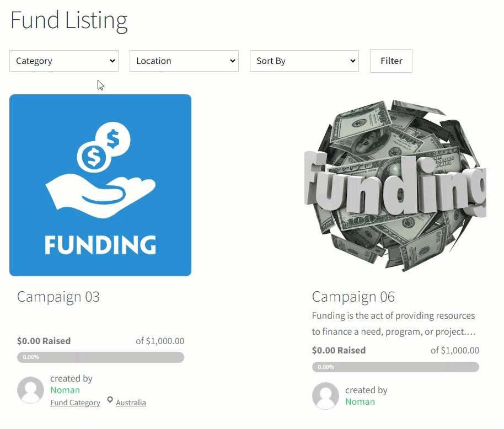Open the Campaign 06 title link
The image size is (504, 429).
point(353,297)
